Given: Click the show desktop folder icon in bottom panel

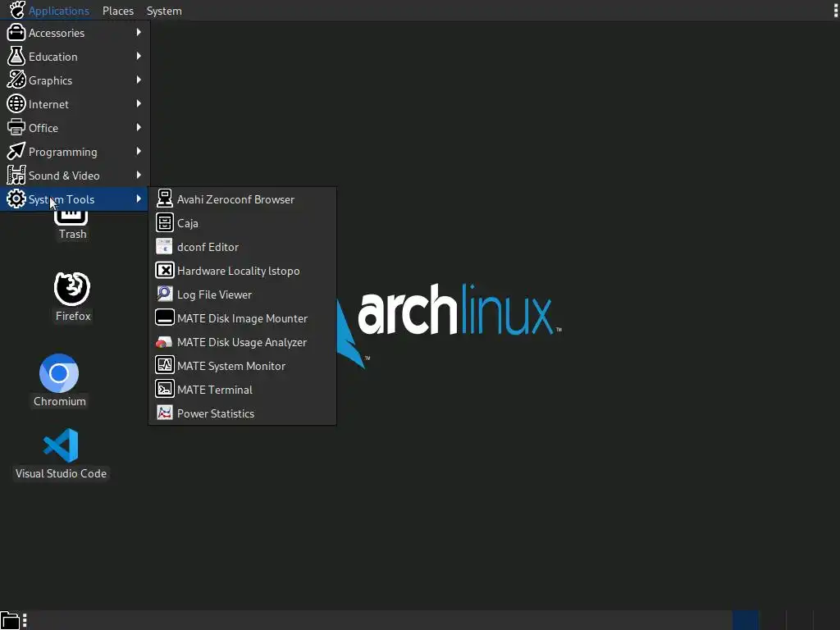Looking at the screenshot, I should pyautogui.click(x=10, y=620).
